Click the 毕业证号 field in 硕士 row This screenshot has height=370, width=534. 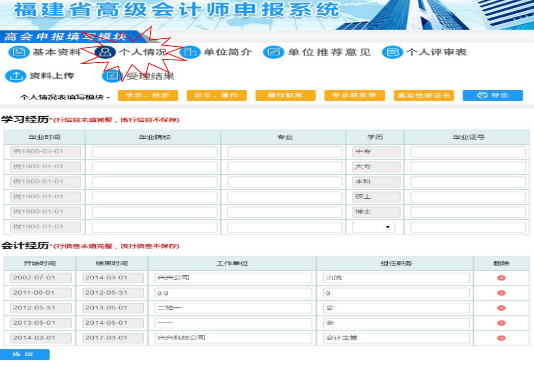click(x=468, y=197)
